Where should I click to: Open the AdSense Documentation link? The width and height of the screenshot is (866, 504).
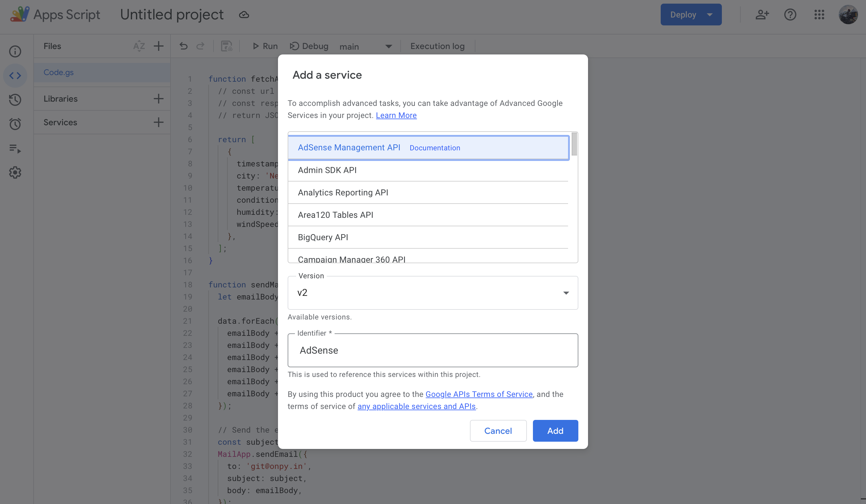(x=435, y=148)
